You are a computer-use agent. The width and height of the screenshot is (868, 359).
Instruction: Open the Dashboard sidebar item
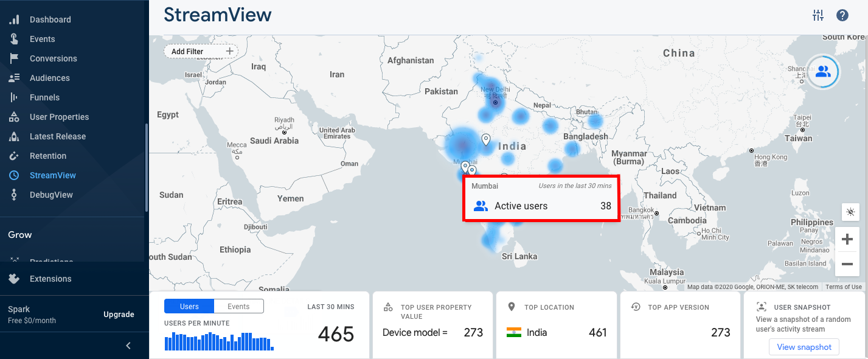pyautogui.click(x=50, y=19)
